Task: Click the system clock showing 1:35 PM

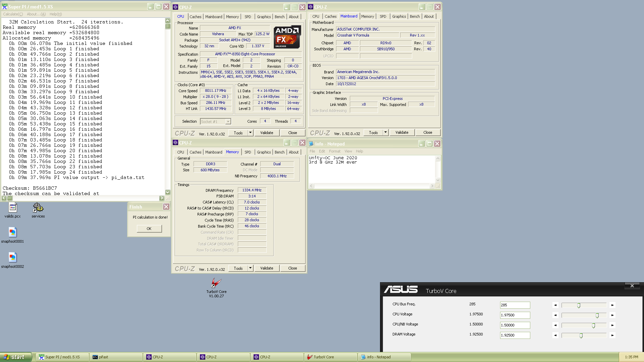Action: [x=631, y=357]
